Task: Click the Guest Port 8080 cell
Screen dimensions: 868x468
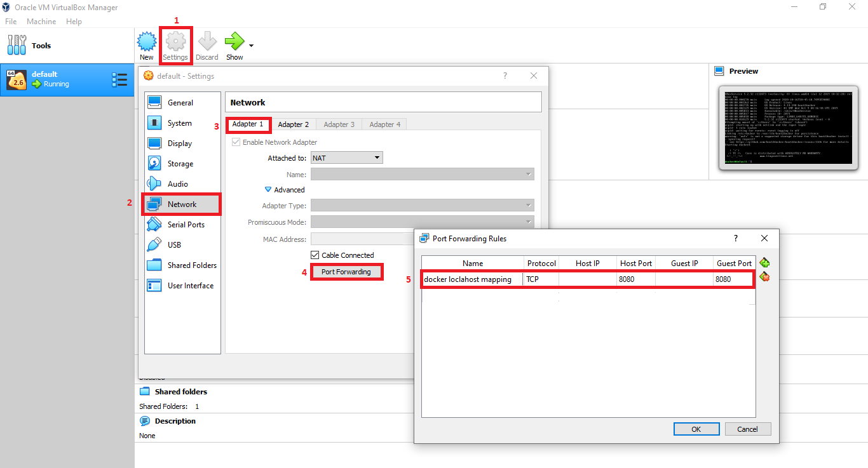Action: (733, 279)
